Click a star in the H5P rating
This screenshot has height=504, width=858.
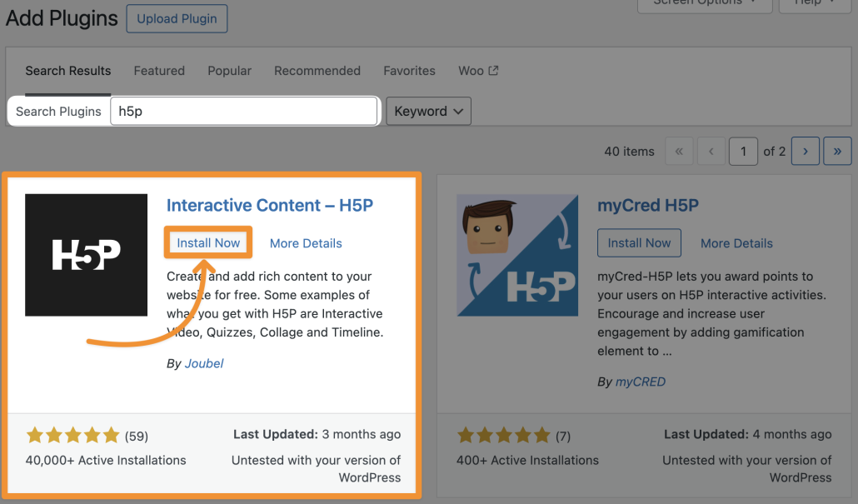[x=73, y=434]
